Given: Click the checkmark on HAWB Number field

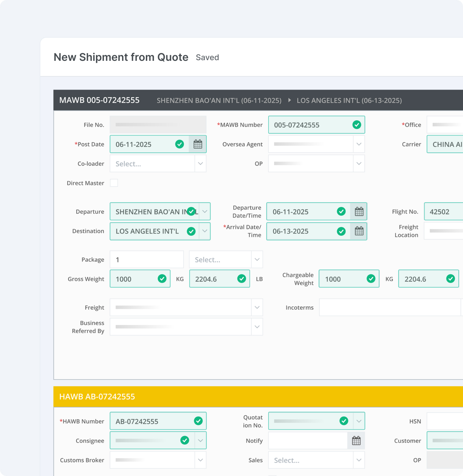Looking at the screenshot, I should (x=198, y=420).
